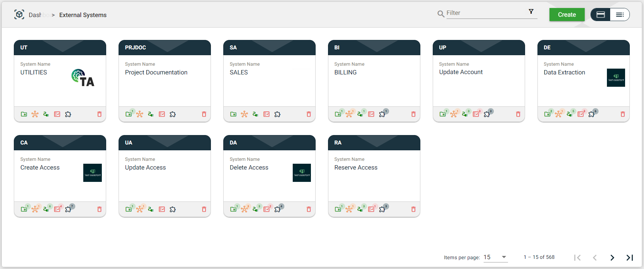Click the funnel filter options icon
The image size is (644, 269).
(531, 12)
